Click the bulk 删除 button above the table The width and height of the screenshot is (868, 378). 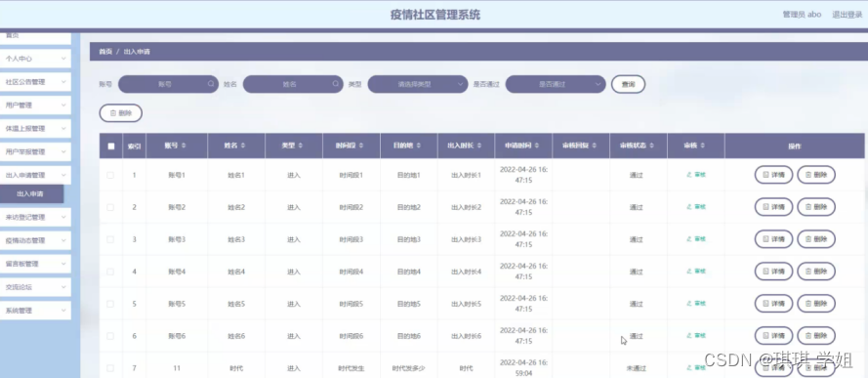121,113
